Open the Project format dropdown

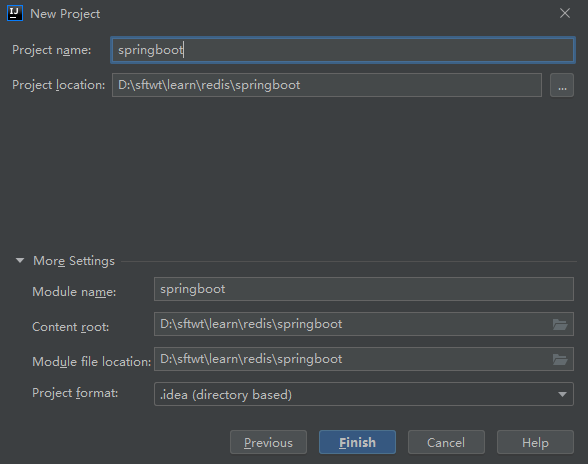(x=363, y=394)
